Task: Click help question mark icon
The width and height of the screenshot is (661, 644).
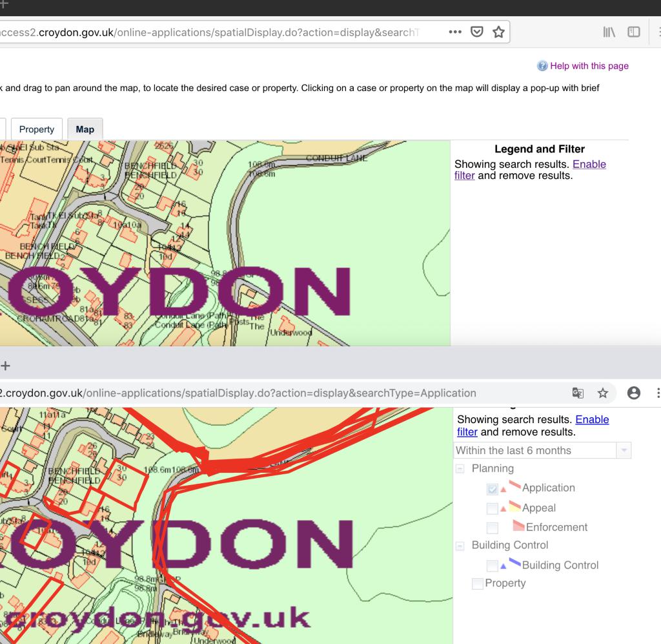Action: pos(542,66)
